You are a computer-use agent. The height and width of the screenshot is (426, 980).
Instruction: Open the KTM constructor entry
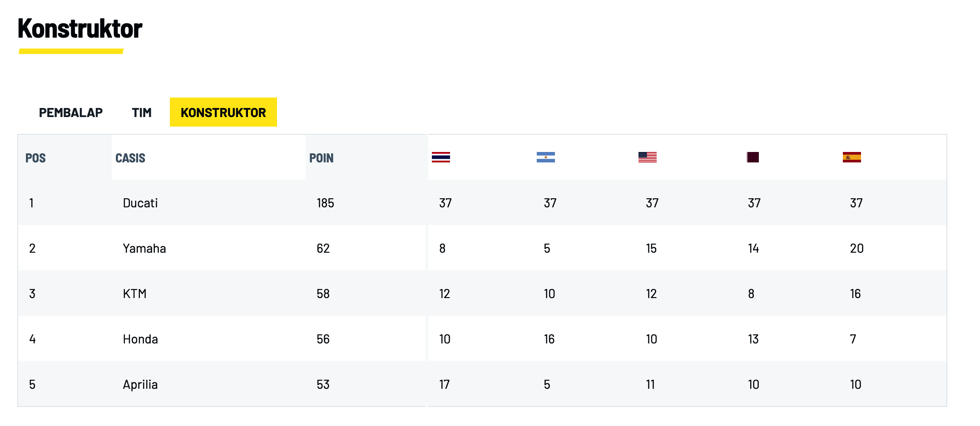tap(135, 294)
